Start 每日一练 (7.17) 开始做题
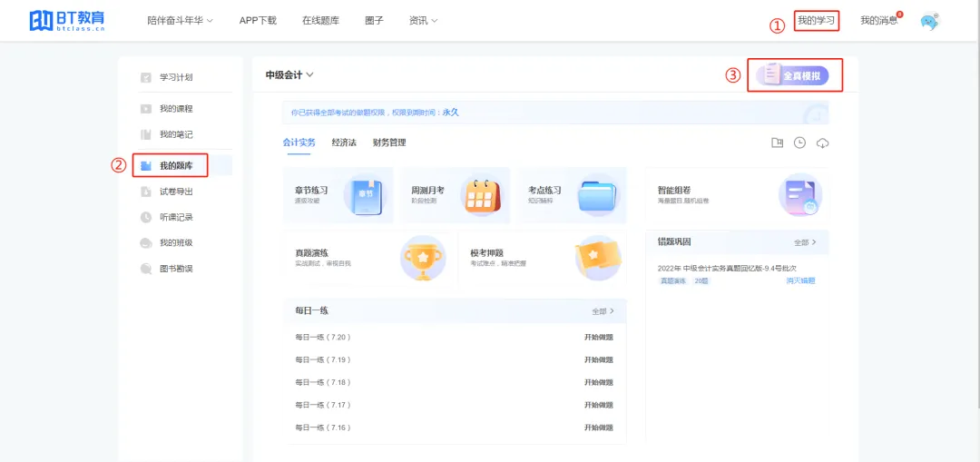The width and height of the screenshot is (980, 462). pos(599,405)
